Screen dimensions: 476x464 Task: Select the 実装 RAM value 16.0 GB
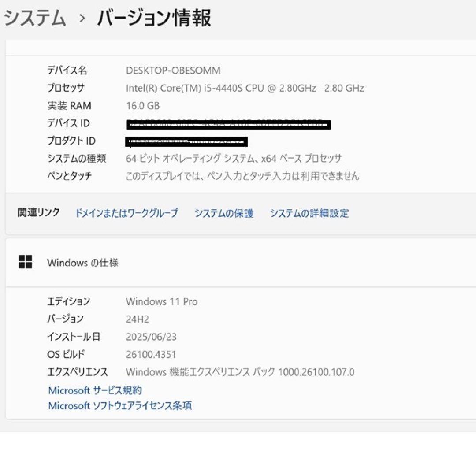143,106
